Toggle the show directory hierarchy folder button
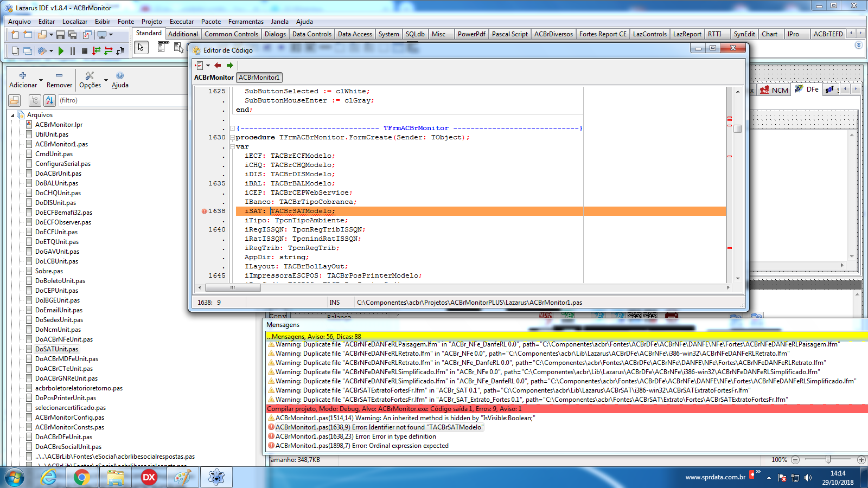This screenshot has width=868, height=488. click(x=14, y=100)
